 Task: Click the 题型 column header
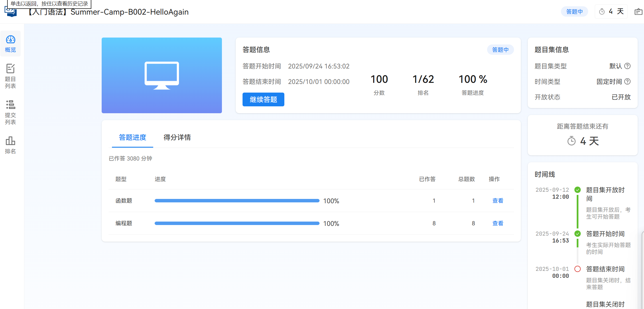tap(121, 179)
